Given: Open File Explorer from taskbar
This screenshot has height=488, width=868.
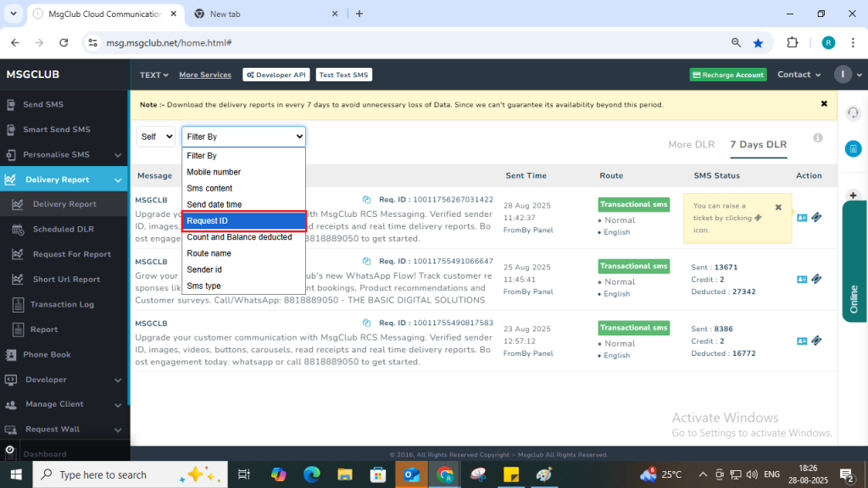Looking at the screenshot, I should 345,474.
